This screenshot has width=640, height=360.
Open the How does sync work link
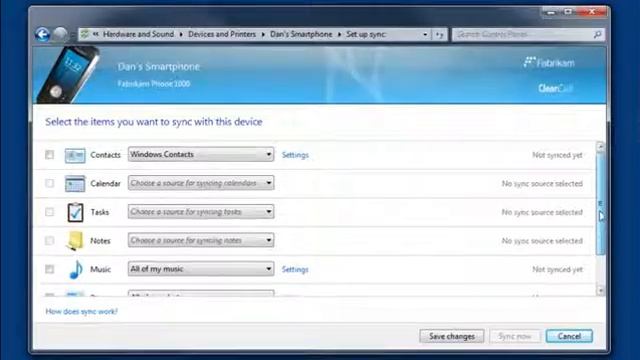[82, 311]
